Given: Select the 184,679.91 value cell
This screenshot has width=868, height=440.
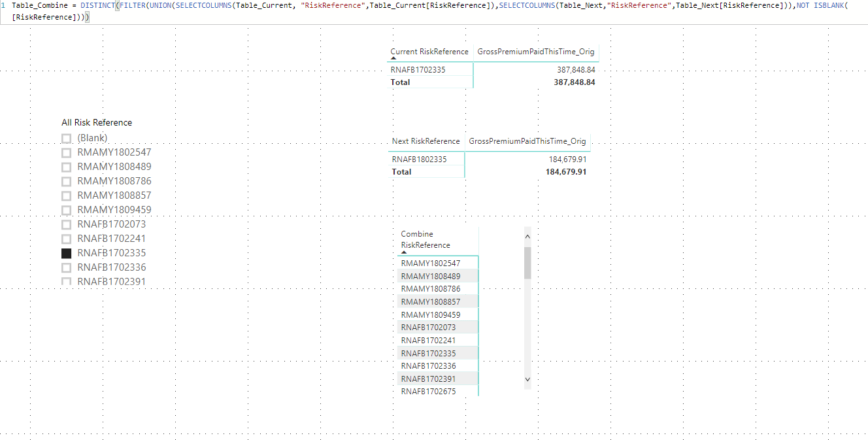Looking at the screenshot, I should tap(567, 159).
